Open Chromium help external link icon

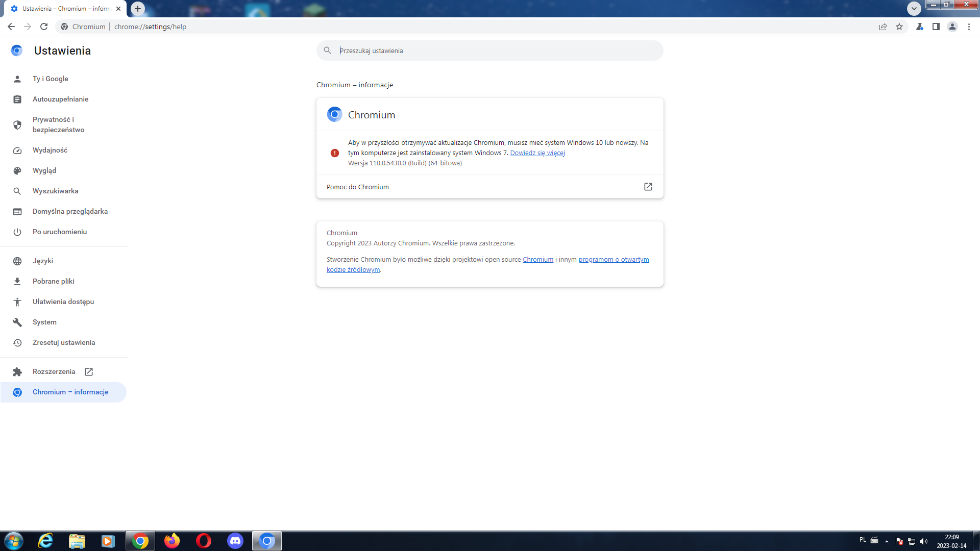pyautogui.click(x=648, y=187)
